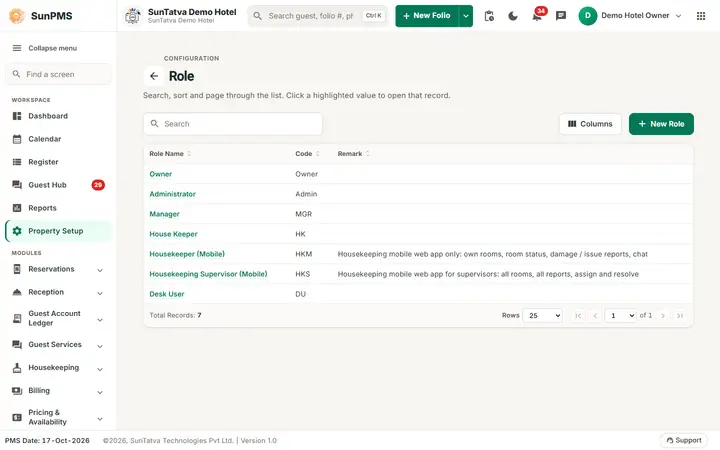Open Dashboard from the sidebar
720x450 pixels.
[58, 116]
